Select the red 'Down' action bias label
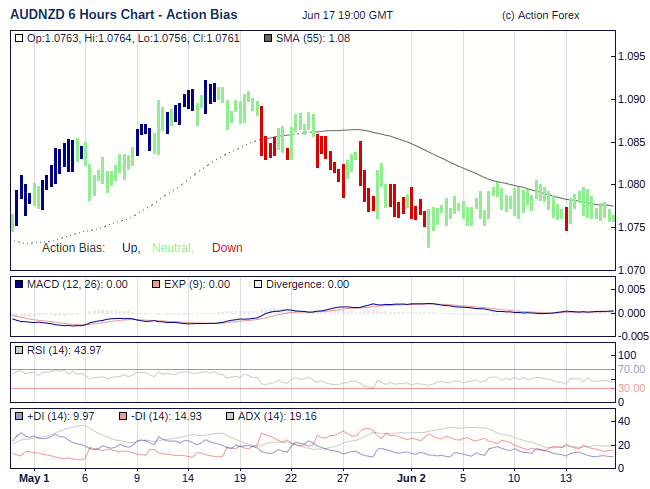The width and height of the screenshot is (650, 489). [227, 248]
